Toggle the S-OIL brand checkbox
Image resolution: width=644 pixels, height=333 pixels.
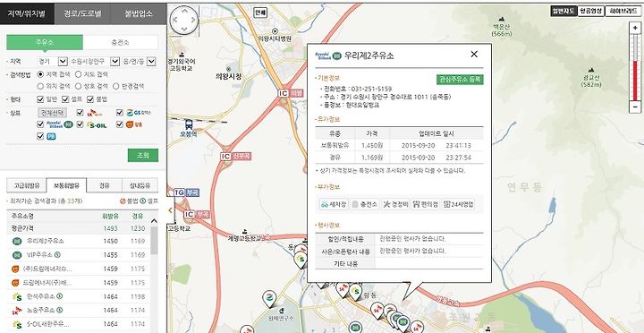(80, 124)
